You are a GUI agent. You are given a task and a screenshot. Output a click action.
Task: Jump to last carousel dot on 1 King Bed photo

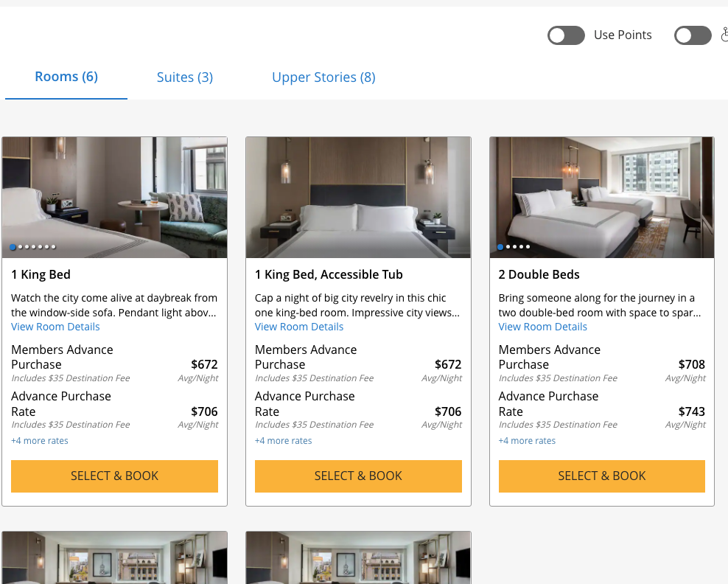pos(53,247)
